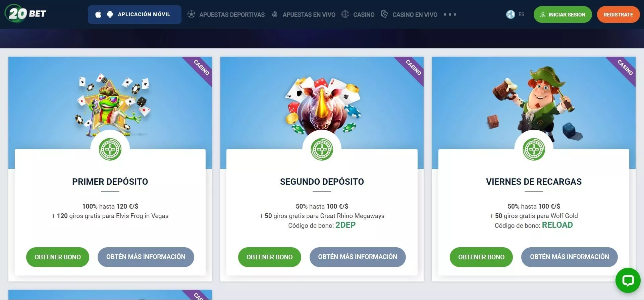Click the roulette icon on Viernes de Recargas card
Screen dimensions: 644x300
coord(534,149)
